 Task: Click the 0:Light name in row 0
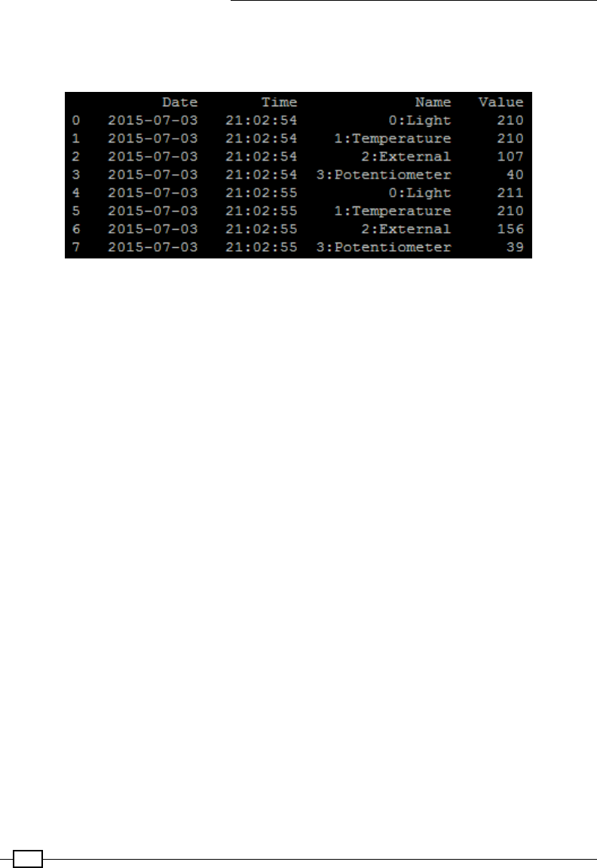pos(420,120)
